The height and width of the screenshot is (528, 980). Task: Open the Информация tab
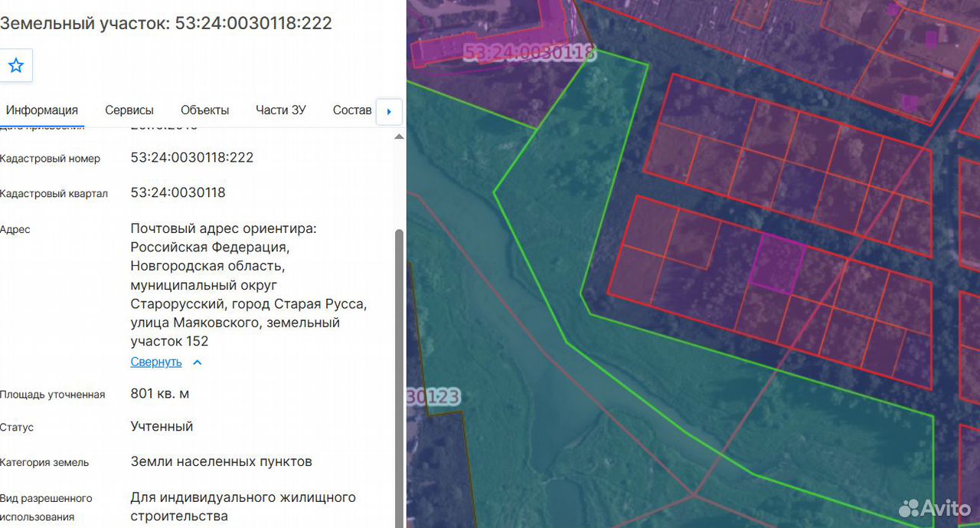[42, 110]
